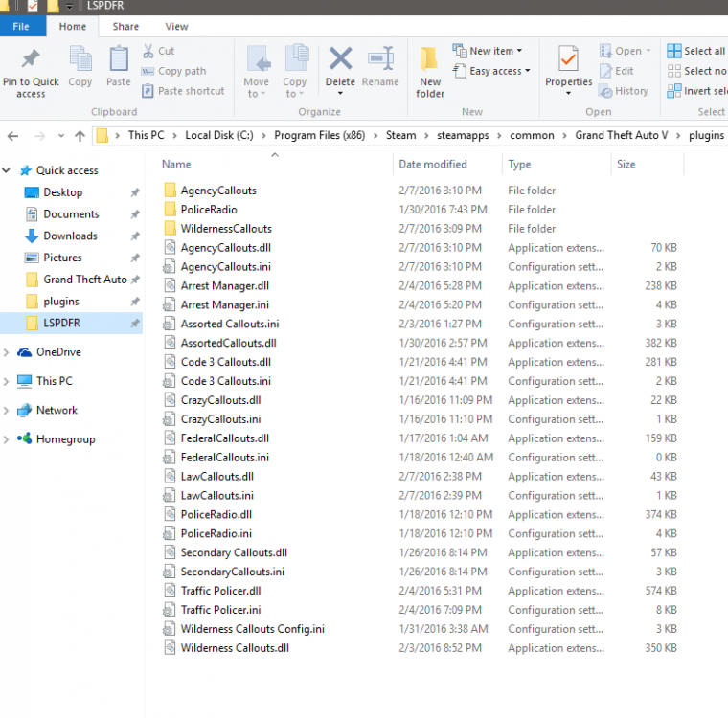Click Steam in the address breadcrumb
The height and width of the screenshot is (718, 728).
[x=400, y=135]
